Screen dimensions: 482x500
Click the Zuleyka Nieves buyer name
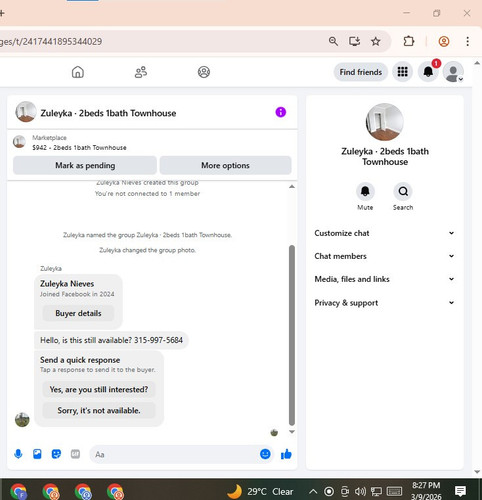pyautogui.click(x=67, y=284)
